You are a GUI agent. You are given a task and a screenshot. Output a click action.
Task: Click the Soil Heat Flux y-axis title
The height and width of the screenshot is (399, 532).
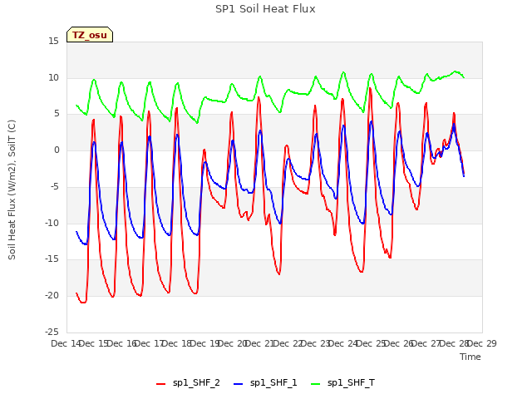12,190
